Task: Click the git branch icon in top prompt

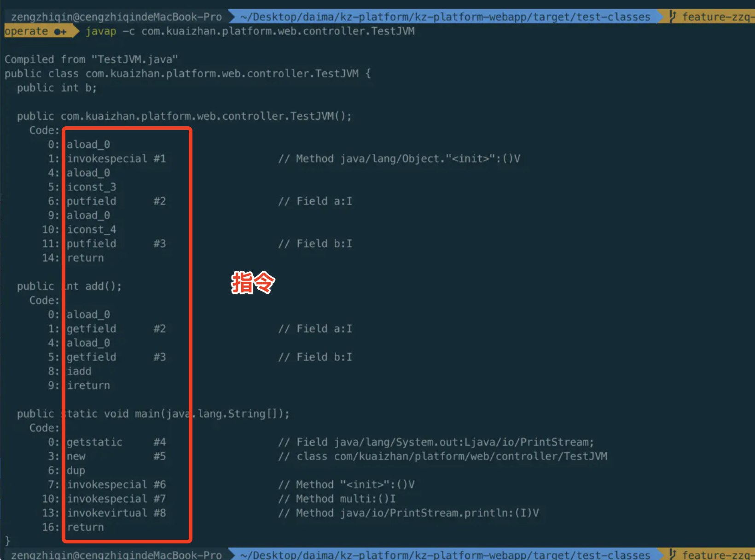Action: (673, 17)
